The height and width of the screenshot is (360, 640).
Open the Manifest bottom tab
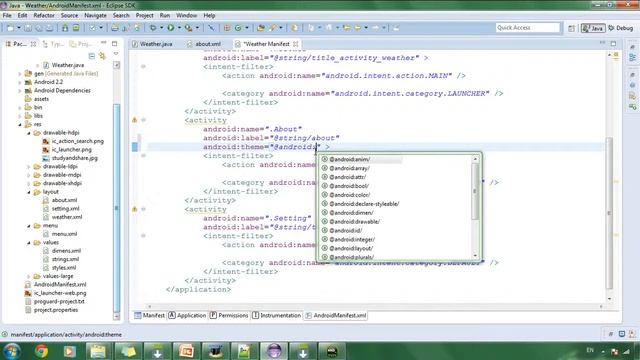pyautogui.click(x=149, y=316)
